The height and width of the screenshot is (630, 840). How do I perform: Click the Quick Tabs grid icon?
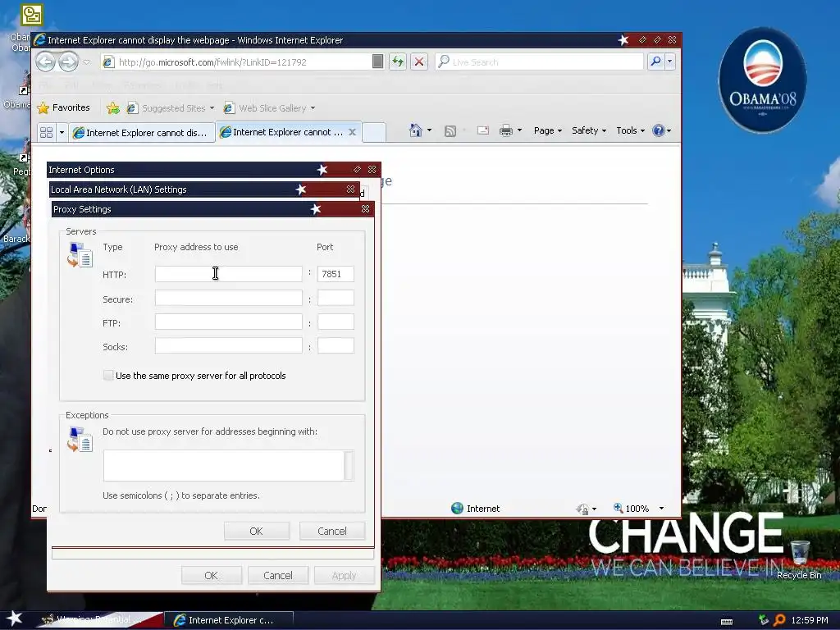point(47,132)
